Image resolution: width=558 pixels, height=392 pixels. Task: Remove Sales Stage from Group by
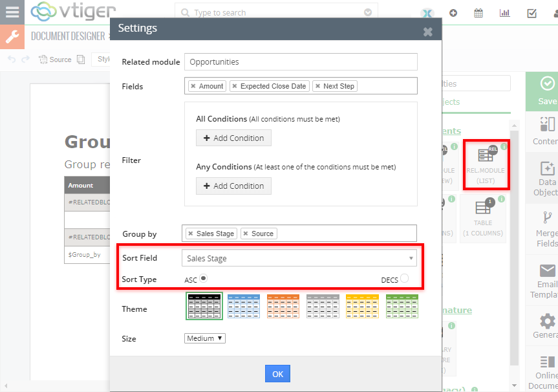coord(191,234)
